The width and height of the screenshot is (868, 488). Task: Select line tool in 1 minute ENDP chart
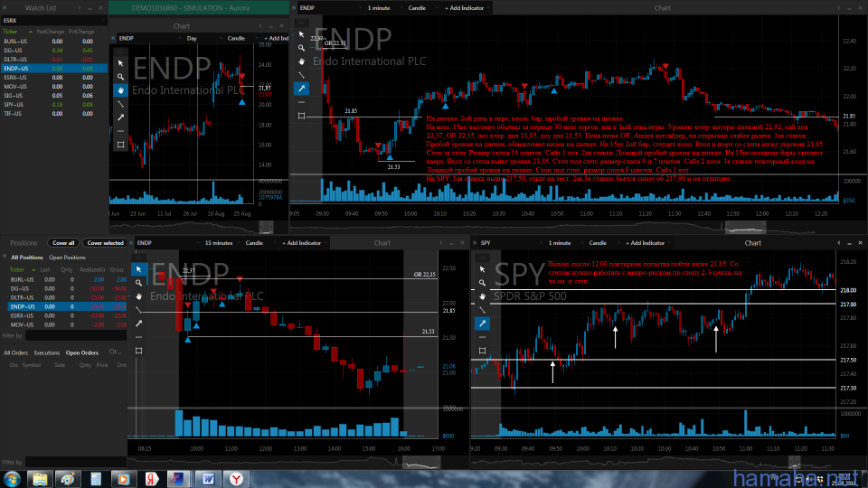coord(301,75)
